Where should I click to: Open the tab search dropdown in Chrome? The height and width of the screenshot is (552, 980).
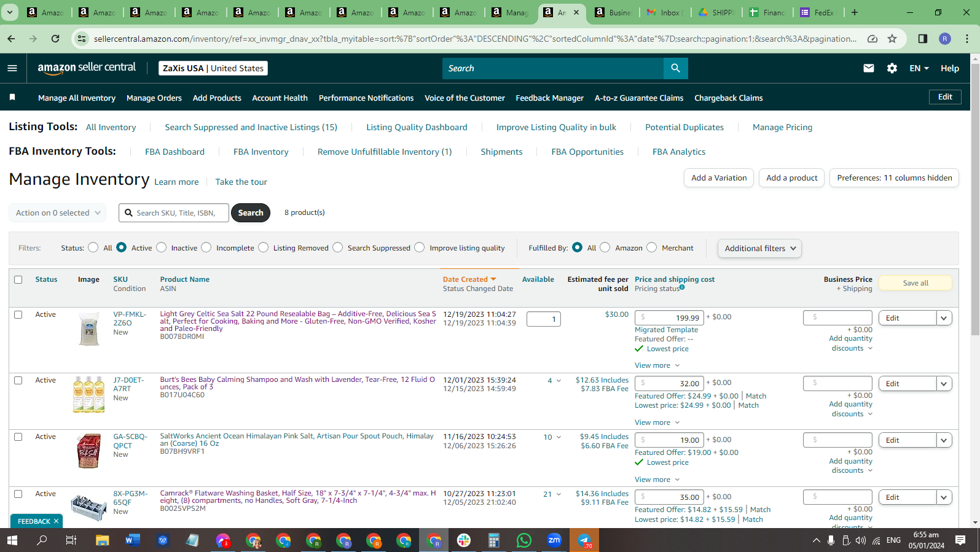click(10, 12)
